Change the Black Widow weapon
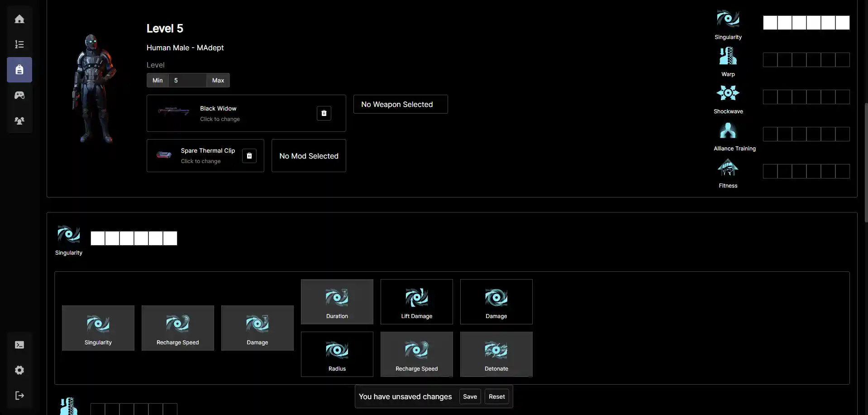The width and height of the screenshot is (868, 415). (246, 113)
